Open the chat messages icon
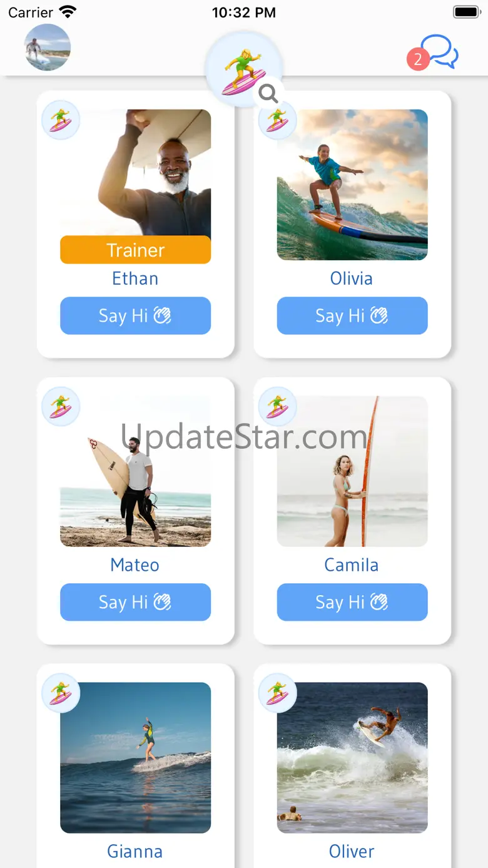This screenshot has width=488, height=868. (x=440, y=51)
